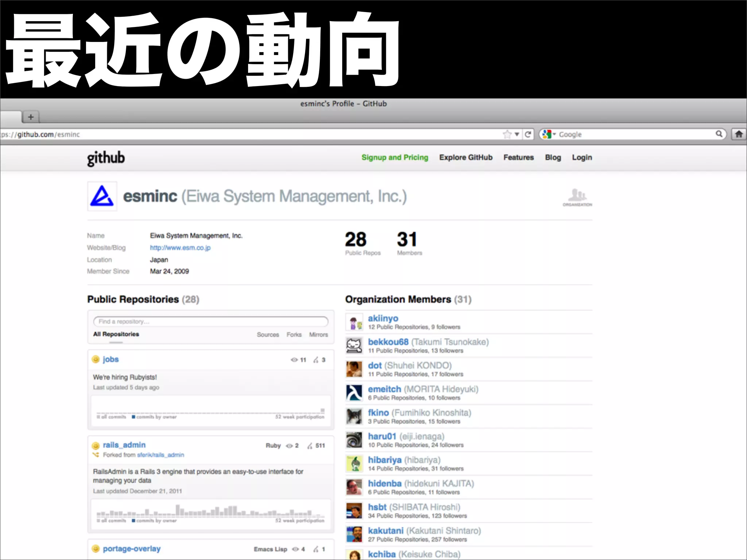Open the portage-overlay repository

pyautogui.click(x=132, y=549)
